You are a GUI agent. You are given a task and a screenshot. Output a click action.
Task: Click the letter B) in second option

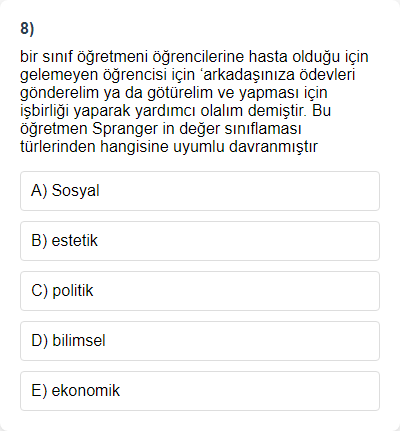click(x=39, y=241)
